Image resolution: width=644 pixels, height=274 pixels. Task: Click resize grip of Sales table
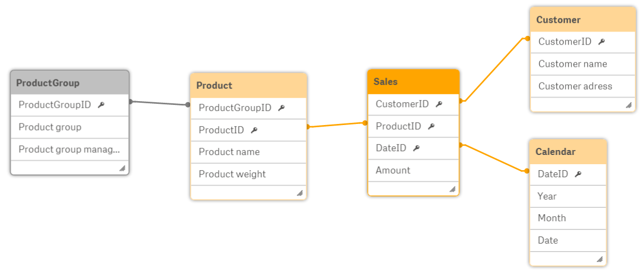(x=453, y=189)
